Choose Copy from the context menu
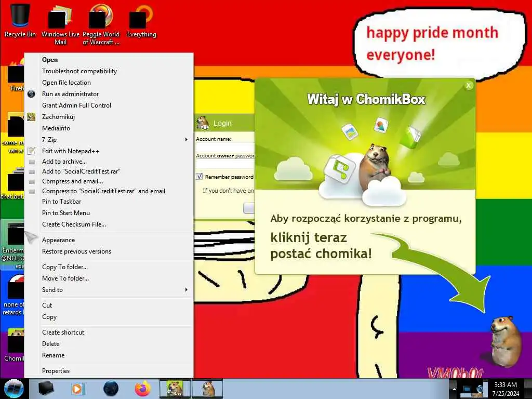Screen dimensions: 532x399 pos(109,317)
